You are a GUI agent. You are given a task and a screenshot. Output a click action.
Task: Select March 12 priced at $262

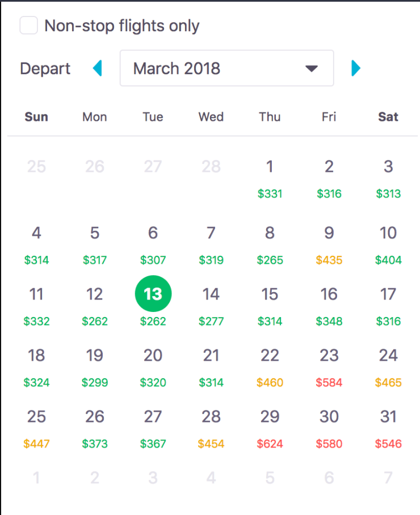[94, 304]
